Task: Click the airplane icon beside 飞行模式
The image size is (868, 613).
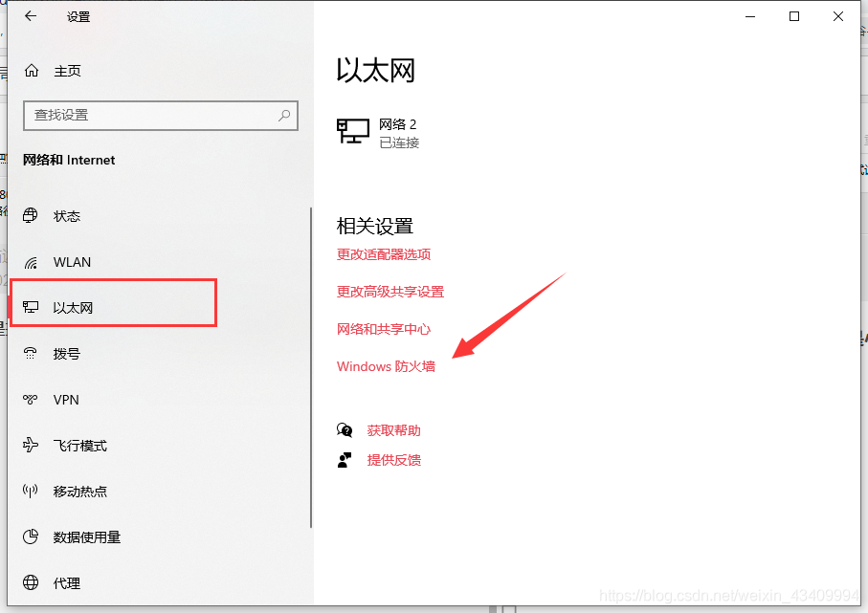Action: 31,445
